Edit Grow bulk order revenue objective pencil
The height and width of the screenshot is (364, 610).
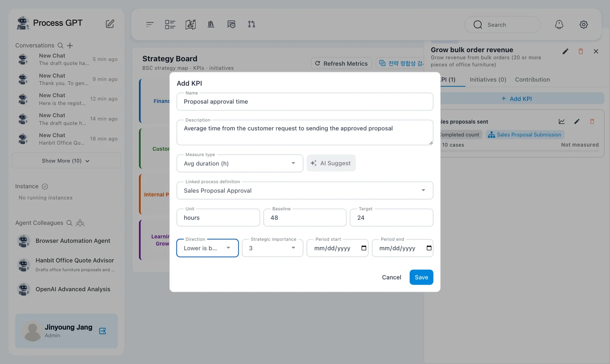click(x=565, y=51)
